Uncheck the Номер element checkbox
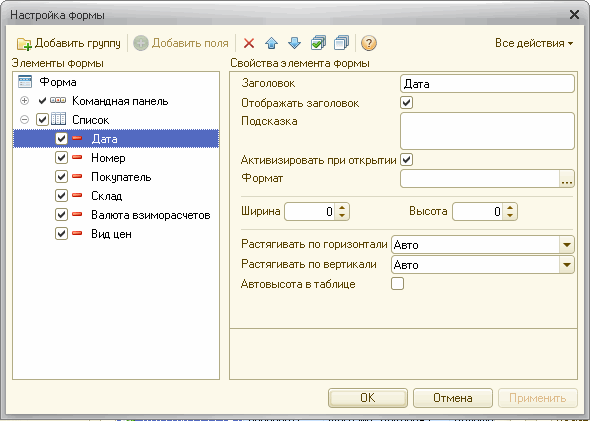Viewport: 590px width, 421px height. 61,157
